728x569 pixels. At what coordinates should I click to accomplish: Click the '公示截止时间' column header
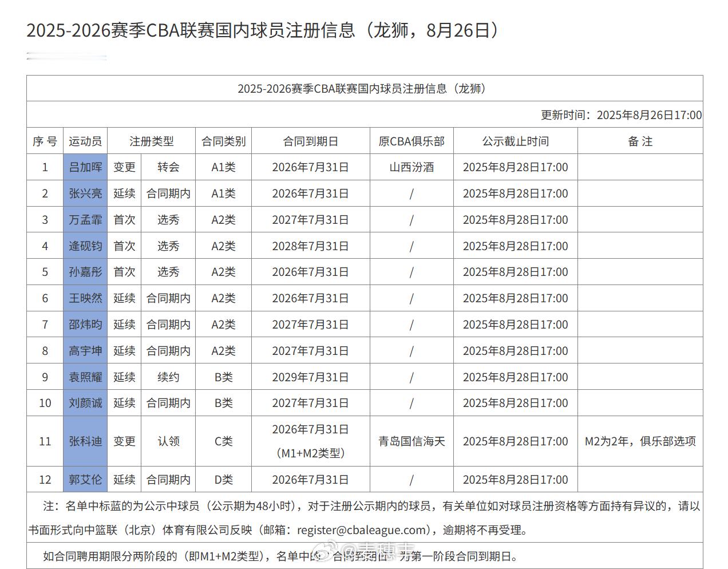pos(516,141)
